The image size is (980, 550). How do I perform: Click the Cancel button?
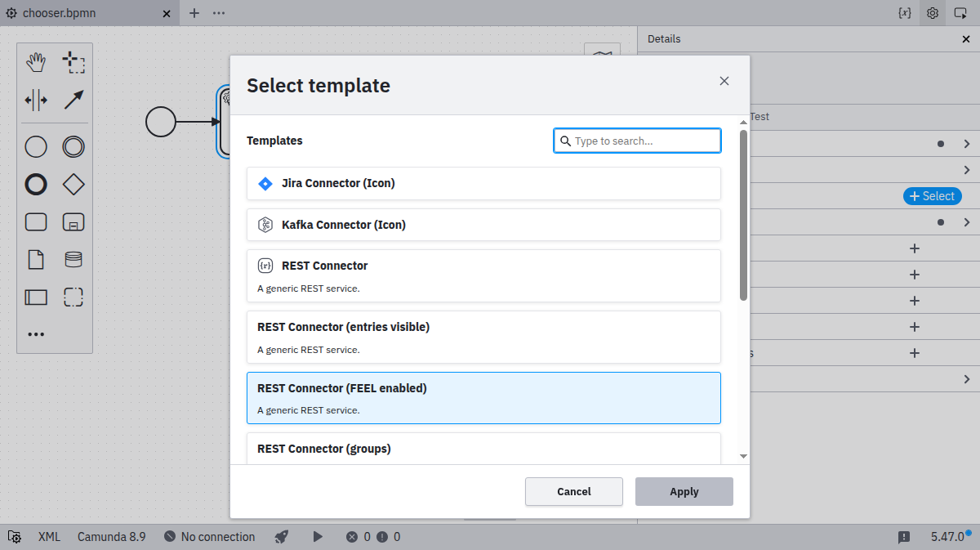574,491
